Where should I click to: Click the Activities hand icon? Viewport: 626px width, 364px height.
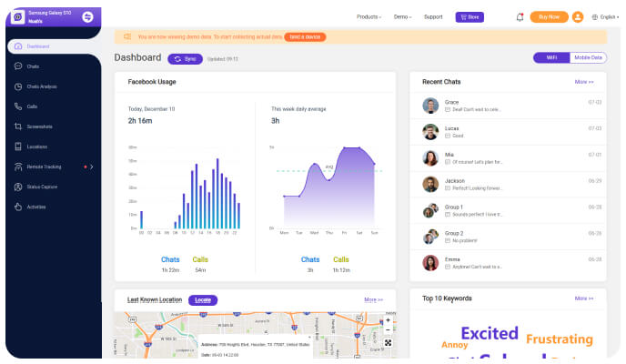pyautogui.click(x=18, y=207)
